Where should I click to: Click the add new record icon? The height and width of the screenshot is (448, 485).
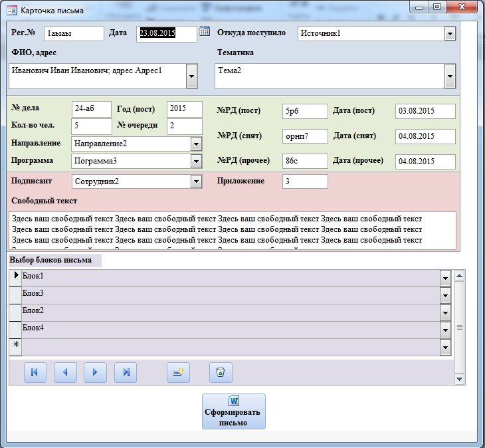[x=178, y=372]
